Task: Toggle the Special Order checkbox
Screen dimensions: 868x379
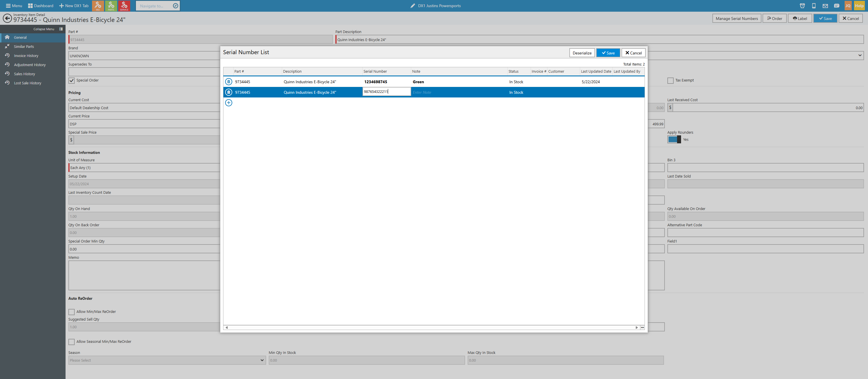Action: click(72, 81)
